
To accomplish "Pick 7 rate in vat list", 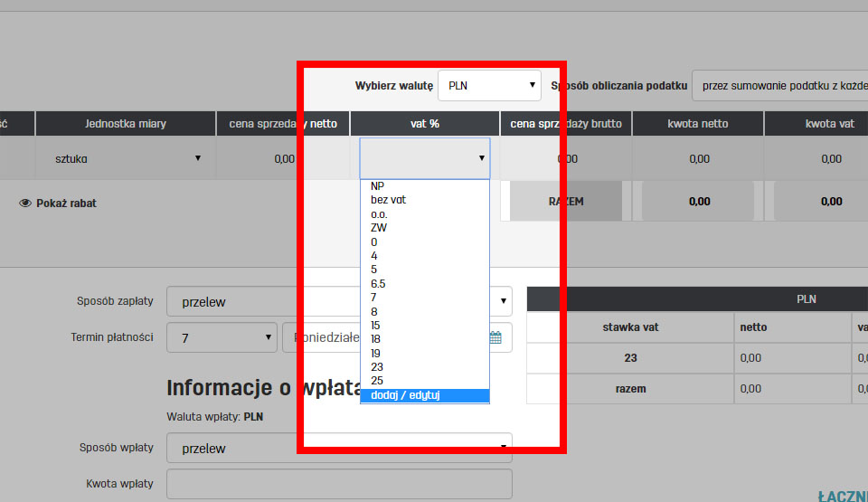I will [425, 298].
